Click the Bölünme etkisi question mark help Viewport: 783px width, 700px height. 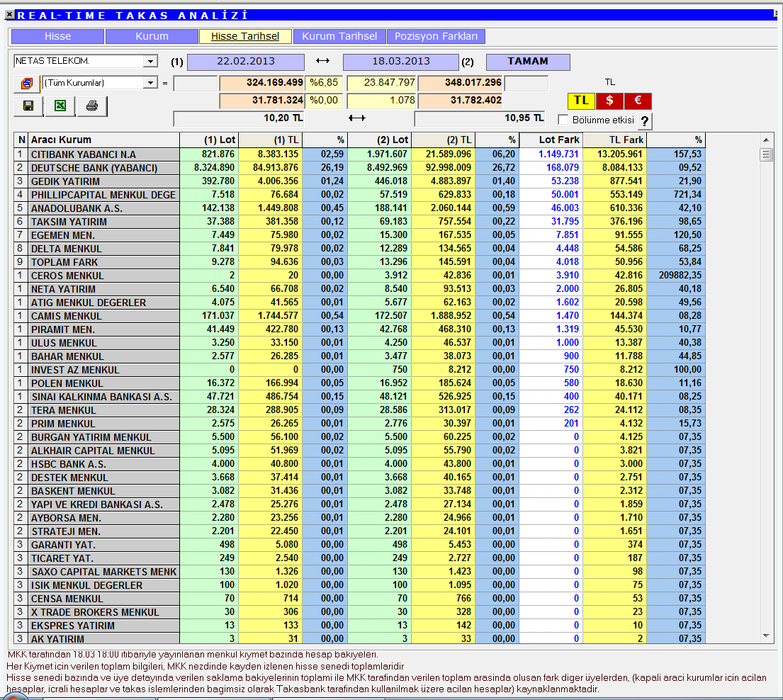(x=645, y=121)
